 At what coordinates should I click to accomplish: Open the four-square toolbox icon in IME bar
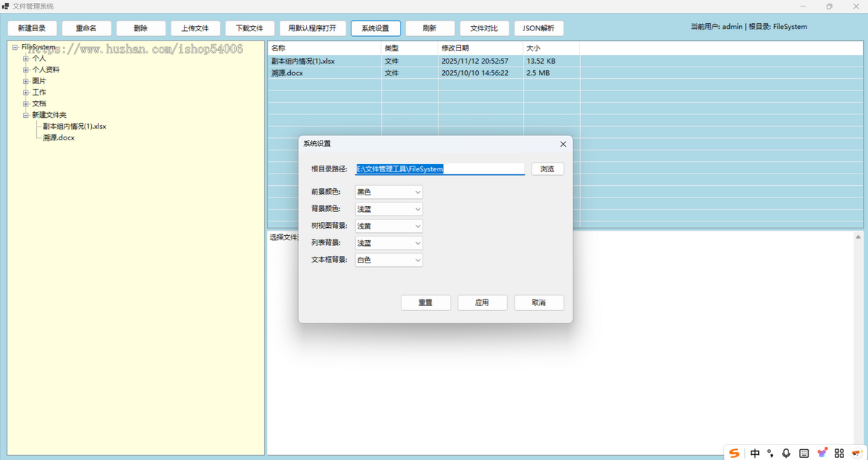(839, 453)
